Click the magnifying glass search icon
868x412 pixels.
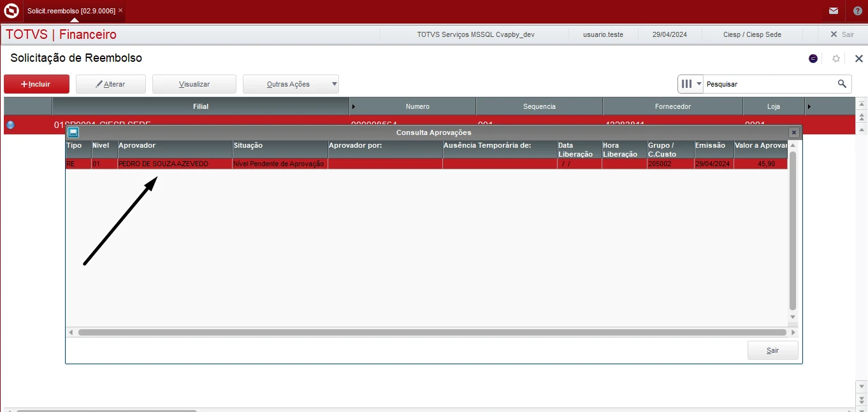(842, 83)
